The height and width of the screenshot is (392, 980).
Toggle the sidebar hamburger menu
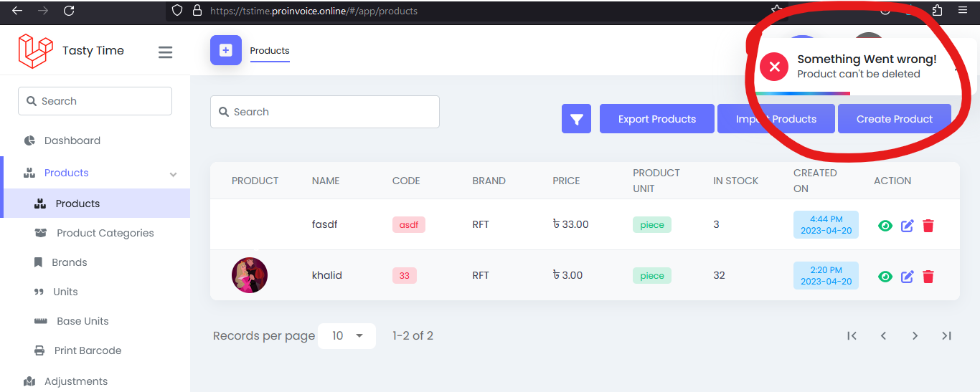coord(166,52)
